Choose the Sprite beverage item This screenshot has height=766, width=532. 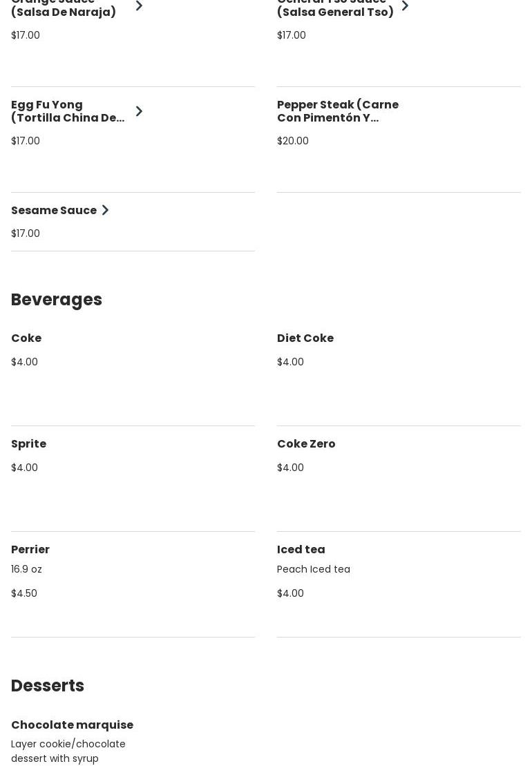pyautogui.click(x=29, y=444)
